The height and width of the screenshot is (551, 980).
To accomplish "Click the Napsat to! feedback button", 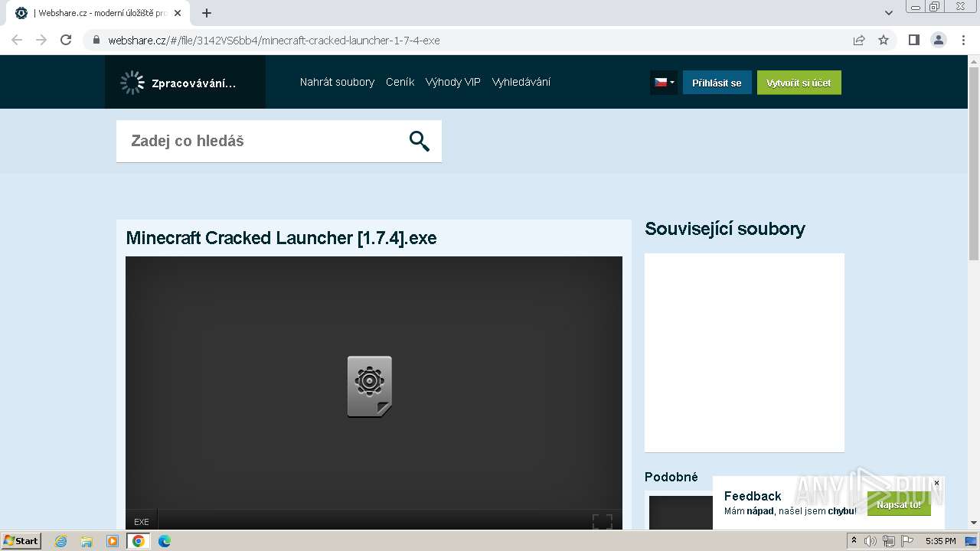I will pos(899,505).
